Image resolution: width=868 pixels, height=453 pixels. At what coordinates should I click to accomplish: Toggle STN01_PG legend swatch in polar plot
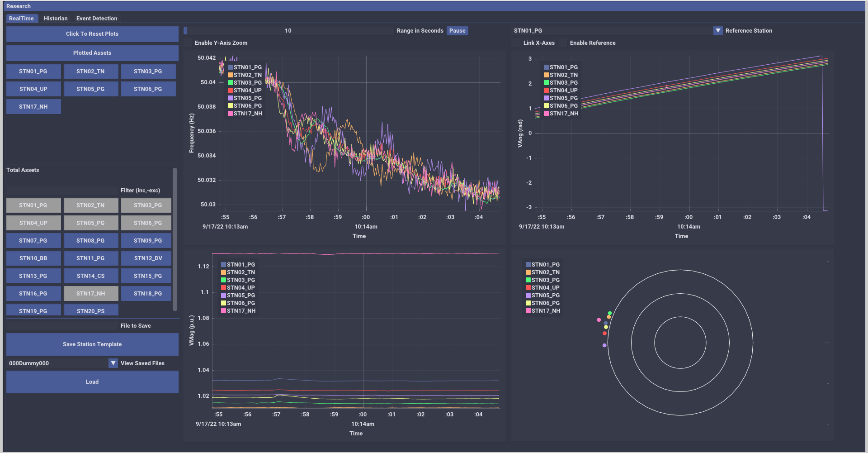(528, 264)
